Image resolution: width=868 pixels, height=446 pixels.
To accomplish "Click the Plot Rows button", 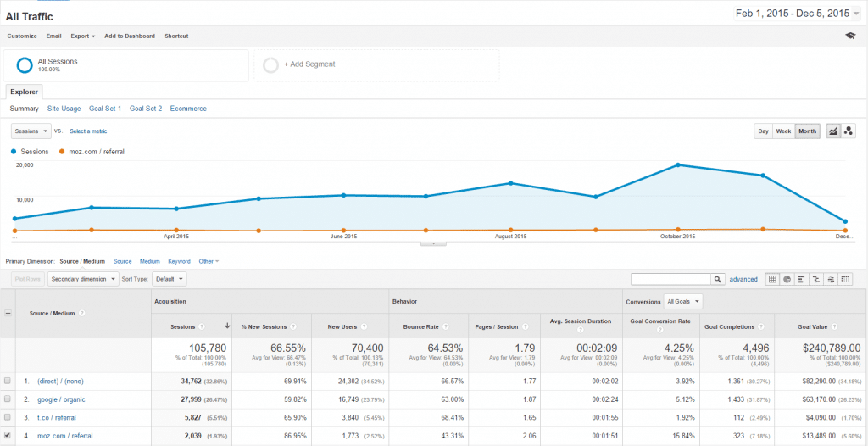I will point(28,279).
